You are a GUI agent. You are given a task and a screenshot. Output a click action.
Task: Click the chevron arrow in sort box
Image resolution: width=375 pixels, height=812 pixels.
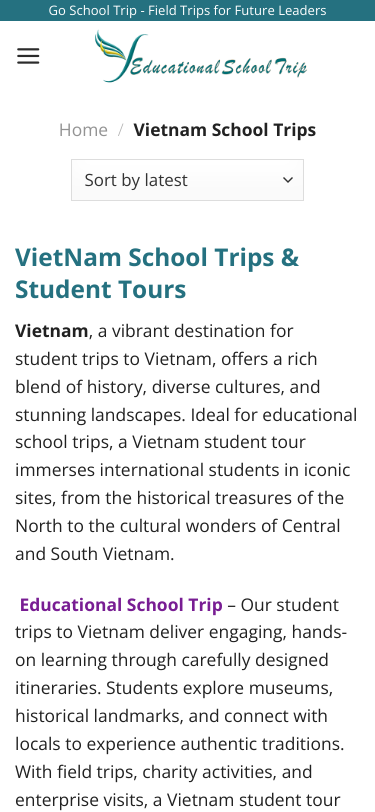[x=287, y=180]
